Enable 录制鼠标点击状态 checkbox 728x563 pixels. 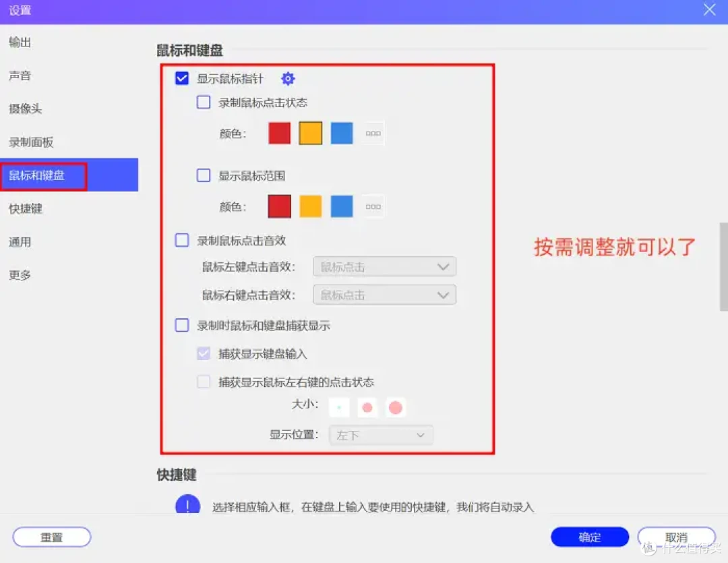click(x=204, y=102)
